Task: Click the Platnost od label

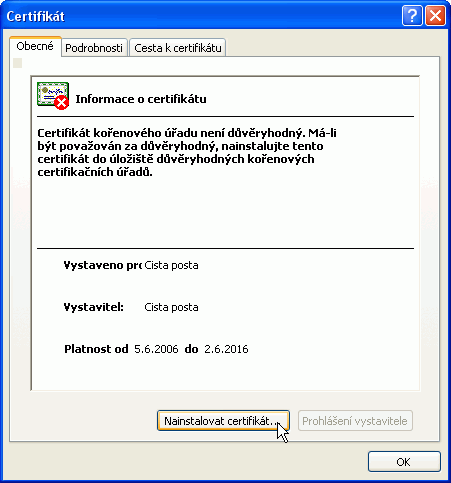Action: (x=96, y=349)
